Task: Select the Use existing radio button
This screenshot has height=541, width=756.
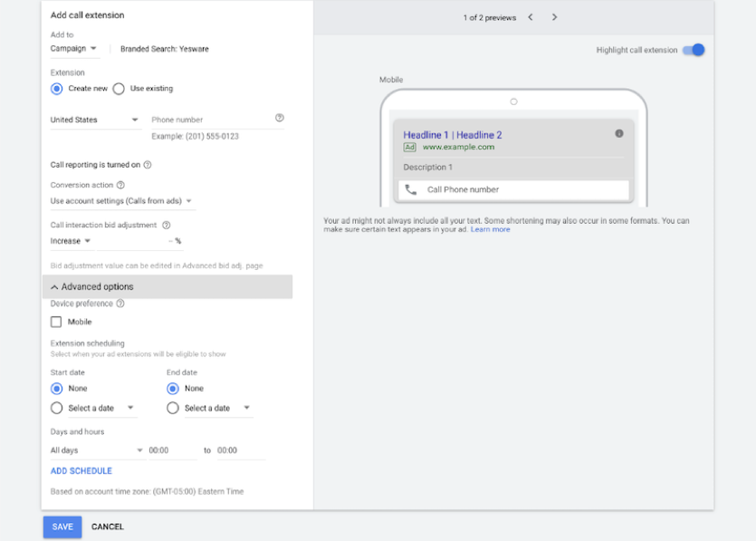Action: pos(119,89)
